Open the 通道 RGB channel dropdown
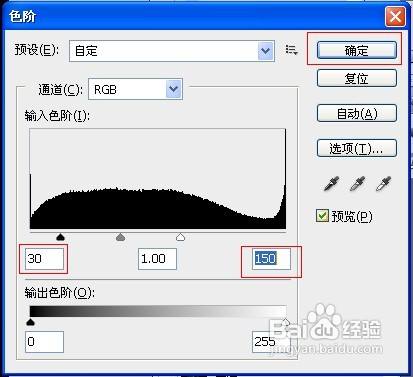The image size is (413, 377). coord(135,89)
